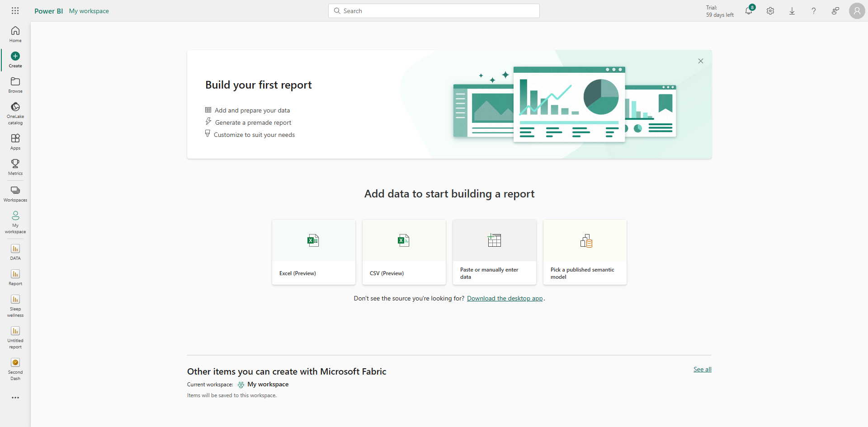
Task: Click Download the desktop app link
Action: (505, 298)
